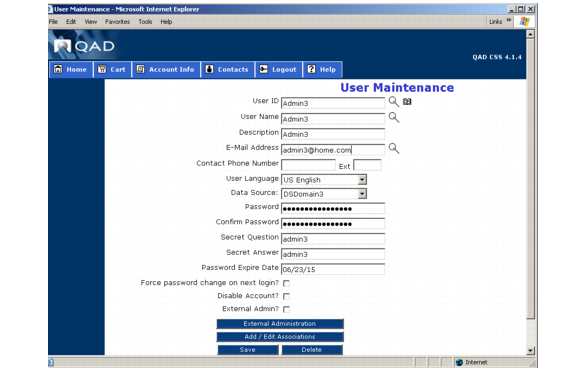Open the Tools menu

(x=145, y=22)
